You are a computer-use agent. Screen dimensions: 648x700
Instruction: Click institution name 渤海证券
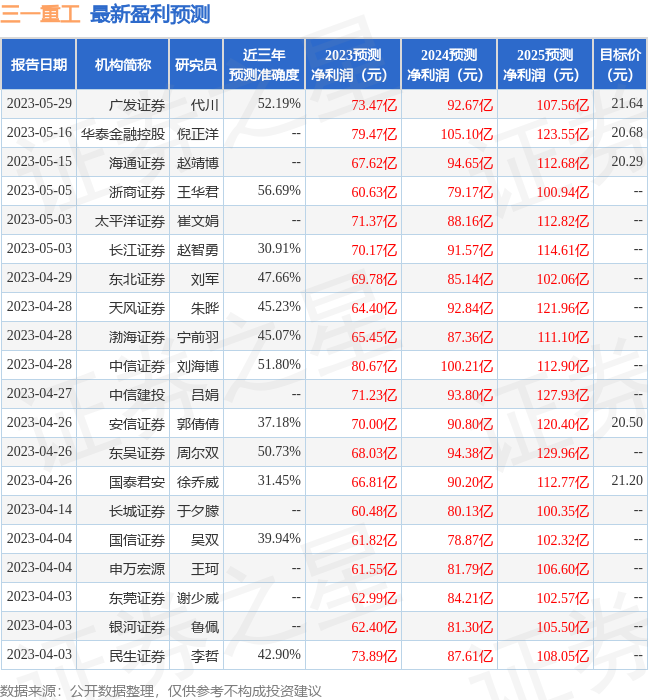click(137, 338)
